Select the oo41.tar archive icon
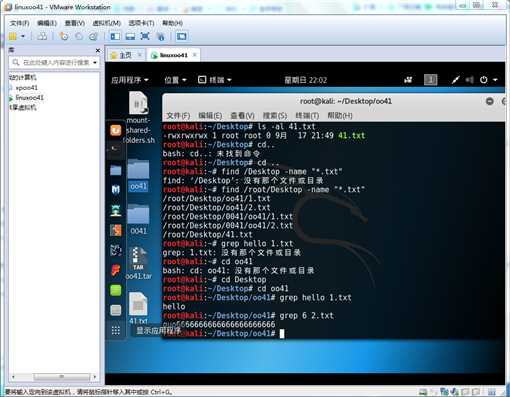Viewport: 510px width, 397px height. [138, 263]
